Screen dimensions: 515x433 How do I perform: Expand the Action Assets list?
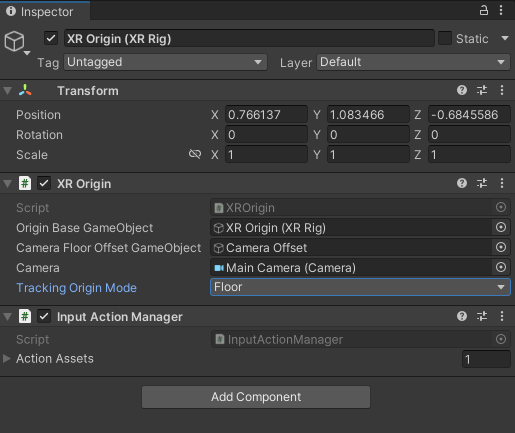click(7, 359)
